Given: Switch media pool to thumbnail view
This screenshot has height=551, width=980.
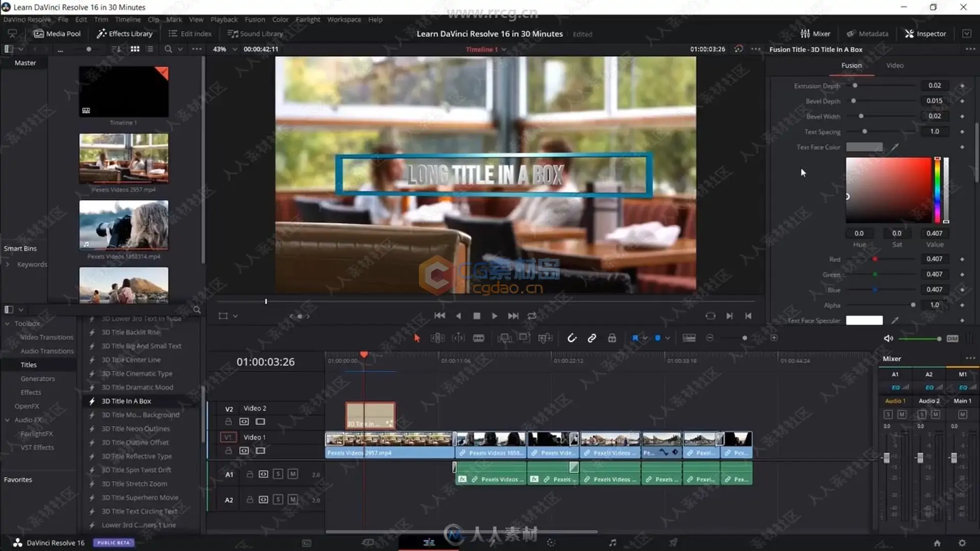Looking at the screenshot, I should click(x=135, y=49).
